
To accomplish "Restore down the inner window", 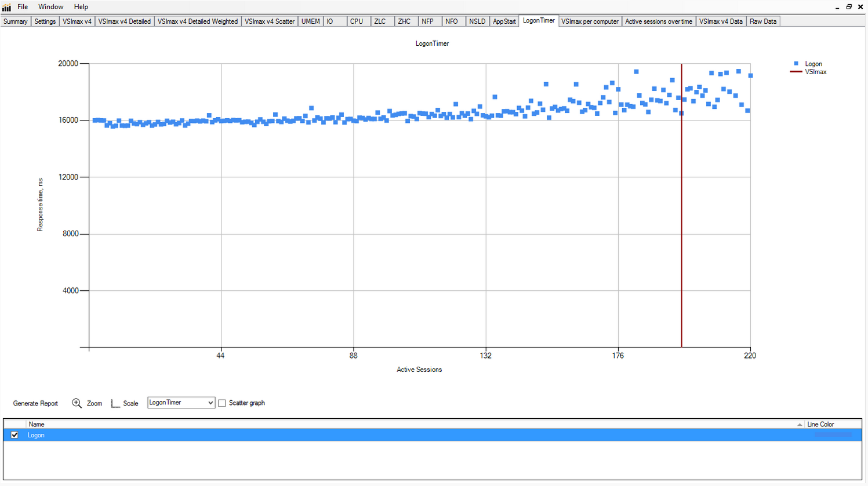I will 849,7.
